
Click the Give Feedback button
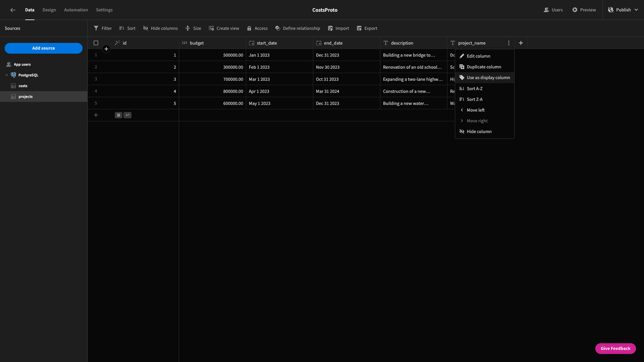click(x=615, y=349)
